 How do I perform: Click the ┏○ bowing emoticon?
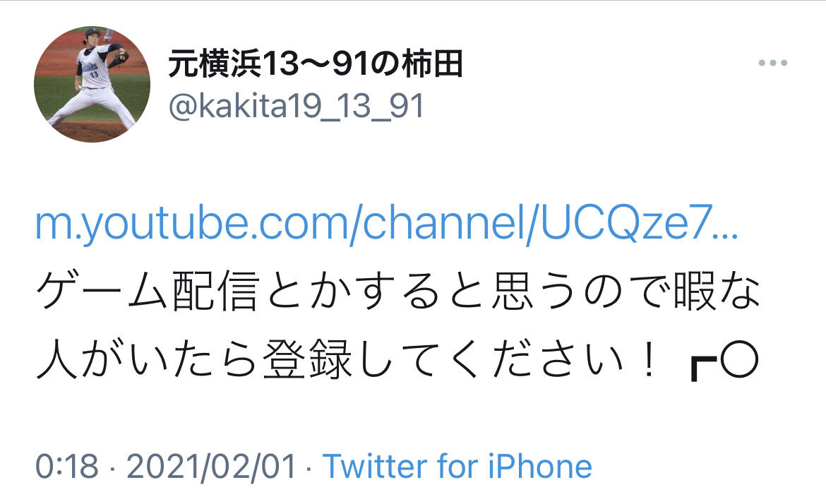(x=724, y=361)
